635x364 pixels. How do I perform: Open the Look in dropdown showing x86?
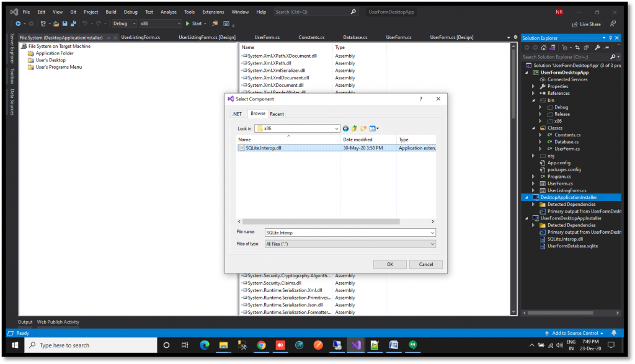point(335,128)
